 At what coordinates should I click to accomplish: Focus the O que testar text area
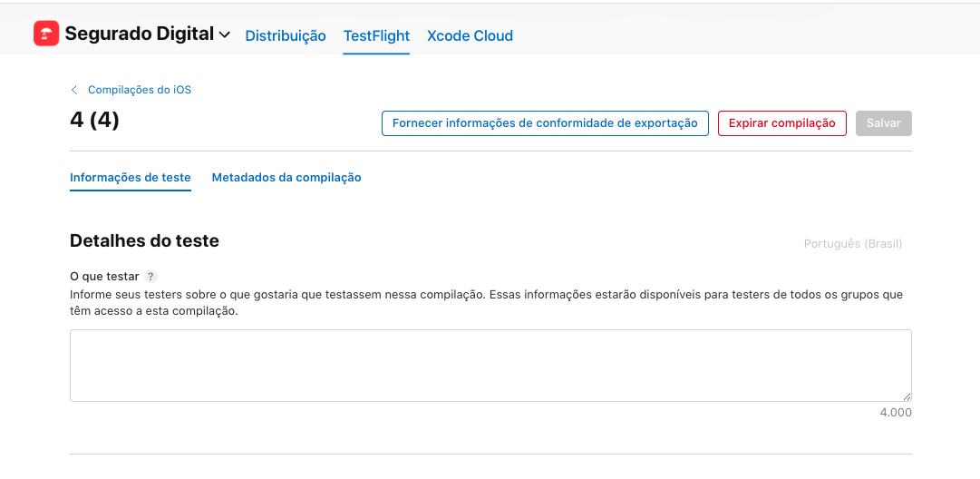click(490, 365)
